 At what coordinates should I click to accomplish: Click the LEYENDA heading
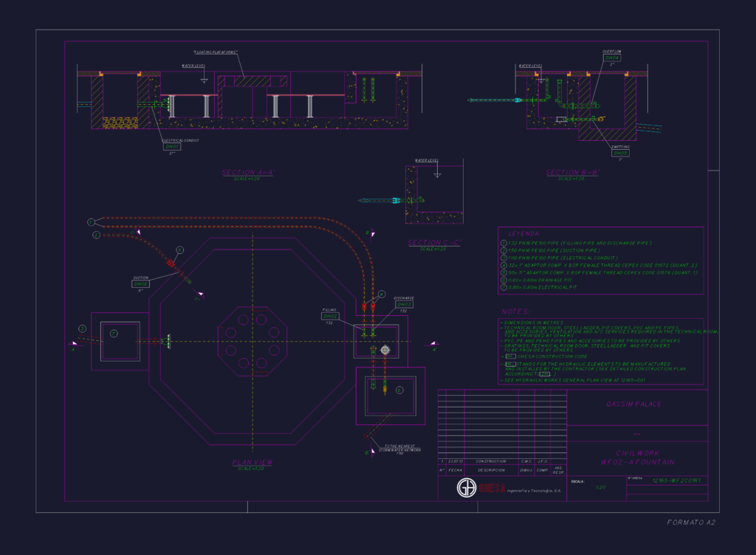pos(525,234)
